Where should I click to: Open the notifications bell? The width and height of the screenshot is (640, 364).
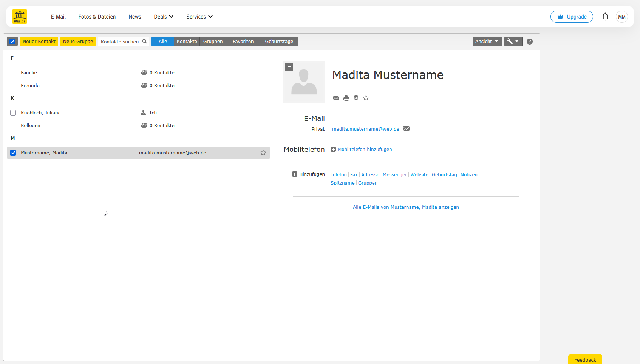(x=605, y=17)
